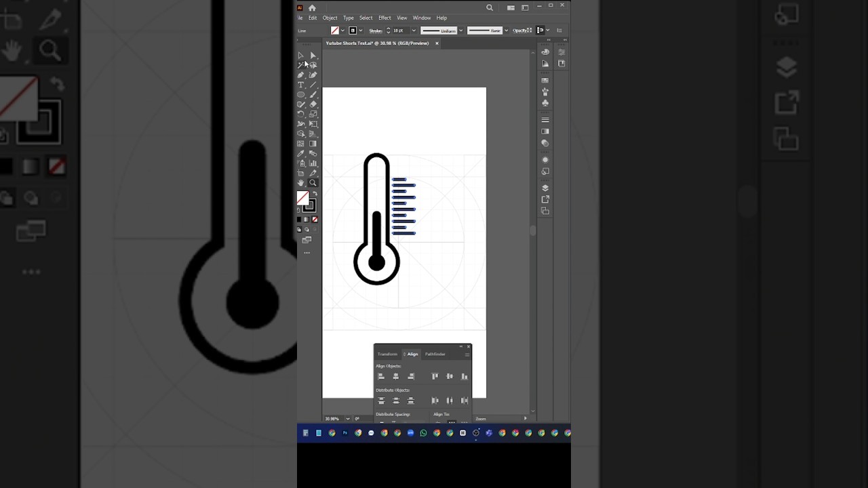
Task: Choose the Free Transform tool
Action: click(313, 124)
